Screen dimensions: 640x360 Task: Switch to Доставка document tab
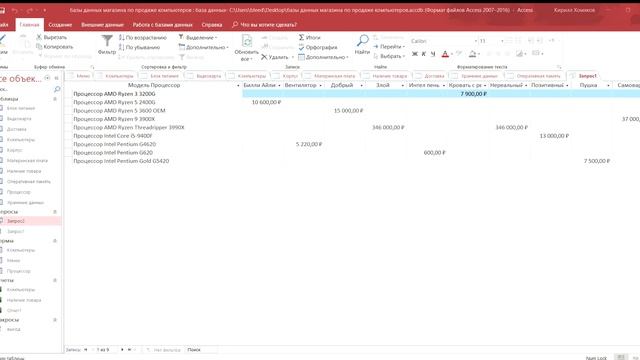[431, 76]
